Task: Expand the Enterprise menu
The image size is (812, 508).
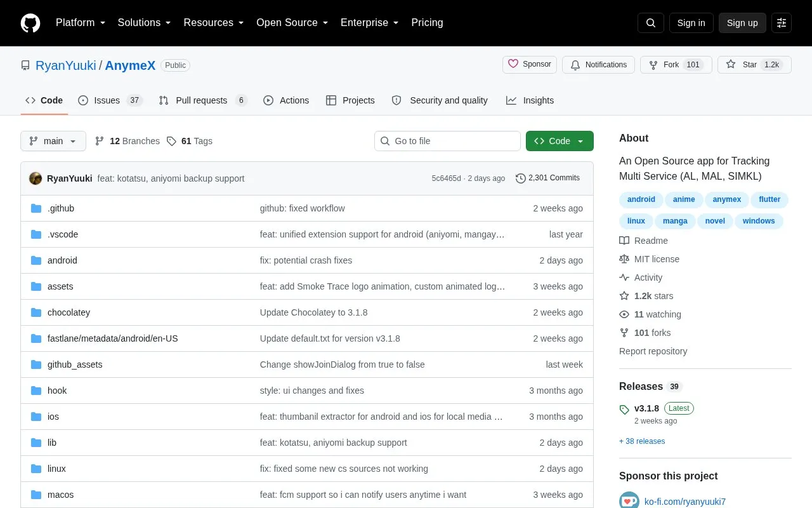Action: [370, 23]
